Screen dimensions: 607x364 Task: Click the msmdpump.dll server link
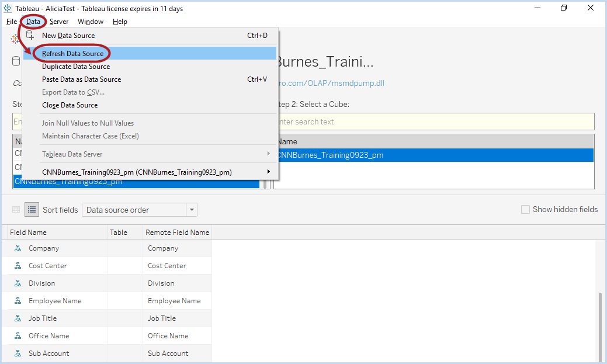(x=332, y=83)
